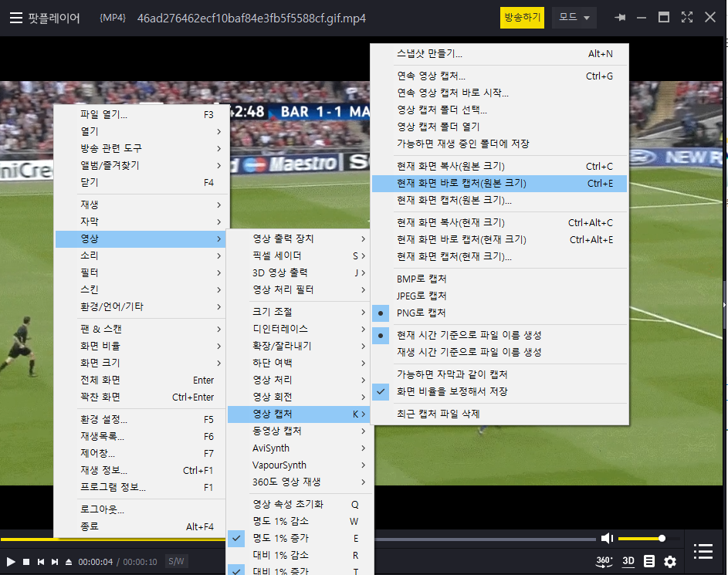Open the 픽셀 셰이더 submenu
The height and width of the screenshot is (575, 728).
[299, 255]
